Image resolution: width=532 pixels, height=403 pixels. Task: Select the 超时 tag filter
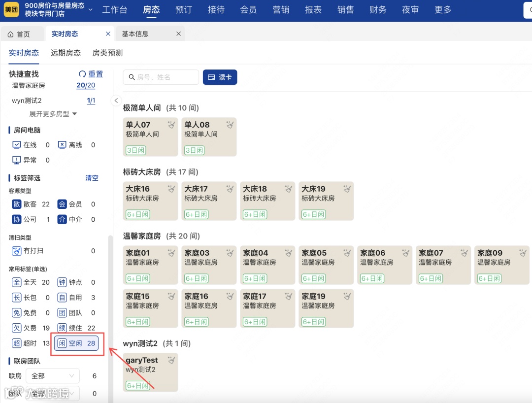coord(31,343)
